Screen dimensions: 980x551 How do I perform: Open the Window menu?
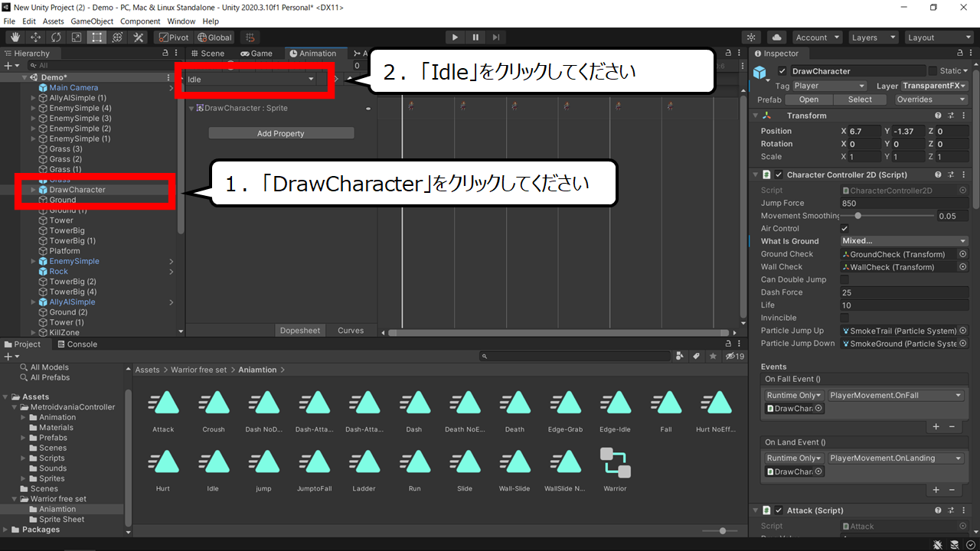click(181, 21)
